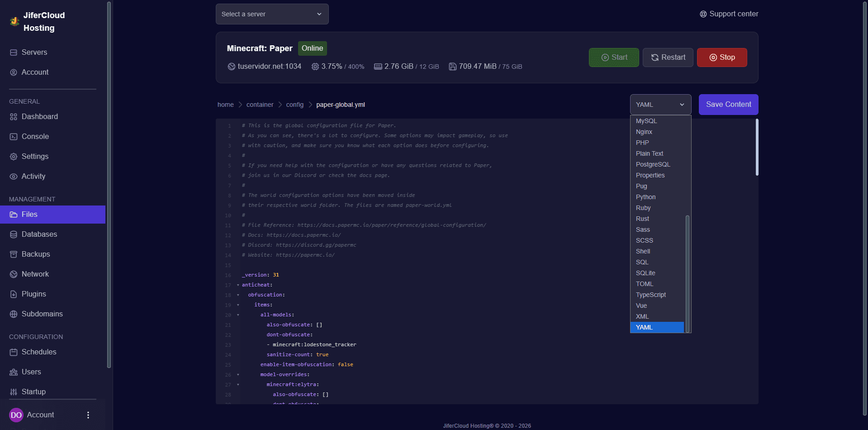Viewport: 868px width, 430px height.
Task: Go to the home breadcrumb
Action: (x=226, y=105)
